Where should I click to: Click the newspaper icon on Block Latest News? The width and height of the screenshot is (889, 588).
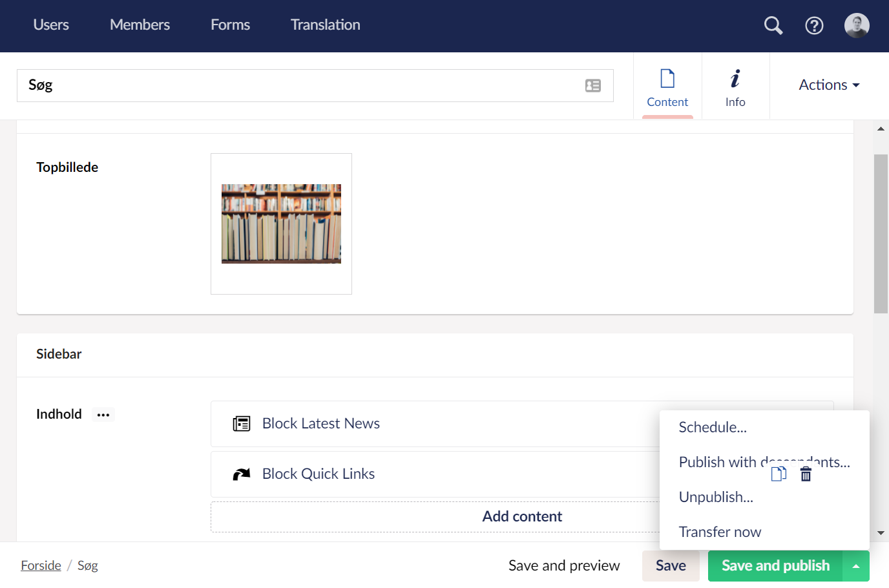click(241, 423)
